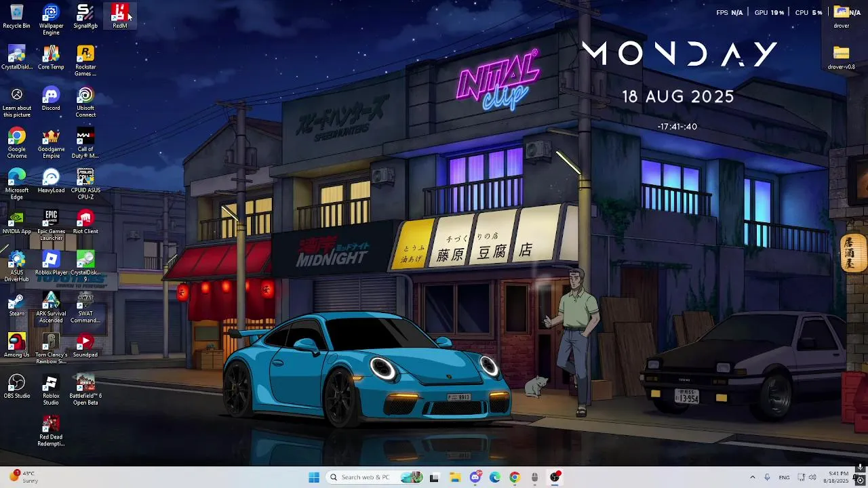Click the Goodgame Empire shortcut

[x=51, y=144]
